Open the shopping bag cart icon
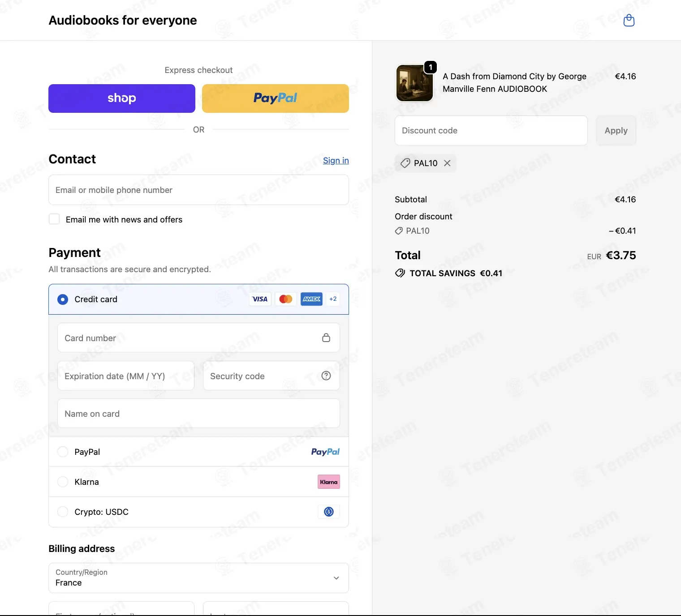The image size is (681, 616). [629, 20]
